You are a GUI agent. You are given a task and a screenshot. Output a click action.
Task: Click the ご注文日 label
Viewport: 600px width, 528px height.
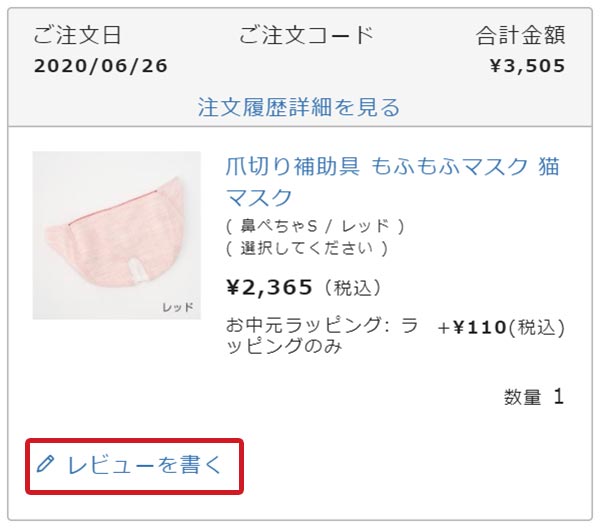pos(77,36)
